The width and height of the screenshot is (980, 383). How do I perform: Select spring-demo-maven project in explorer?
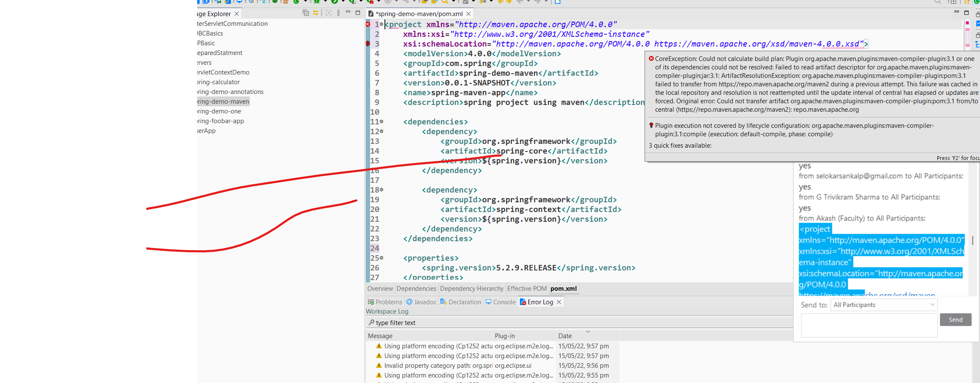pyautogui.click(x=223, y=102)
